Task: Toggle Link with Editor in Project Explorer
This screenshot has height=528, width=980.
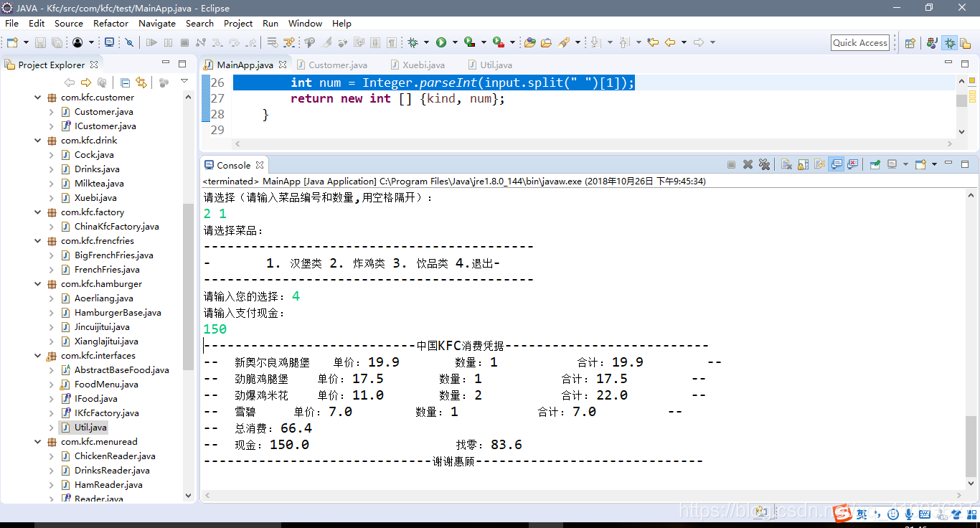Action: 141,82
